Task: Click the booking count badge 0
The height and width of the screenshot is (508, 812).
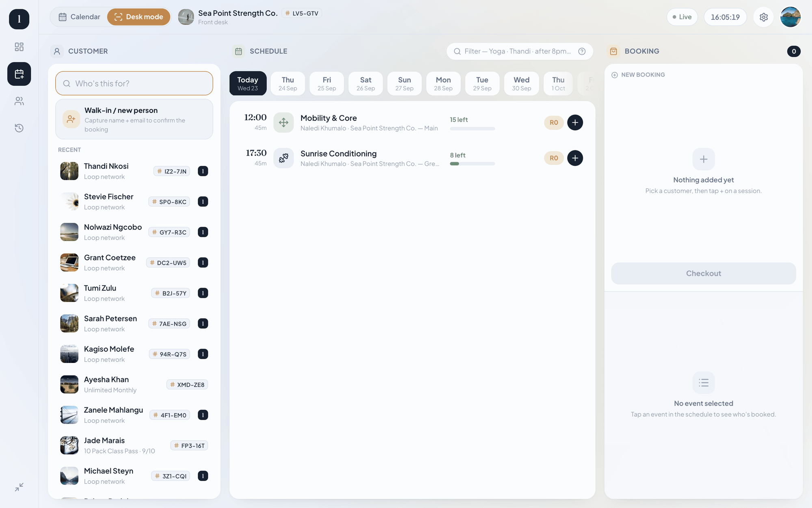Action: click(x=794, y=51)
